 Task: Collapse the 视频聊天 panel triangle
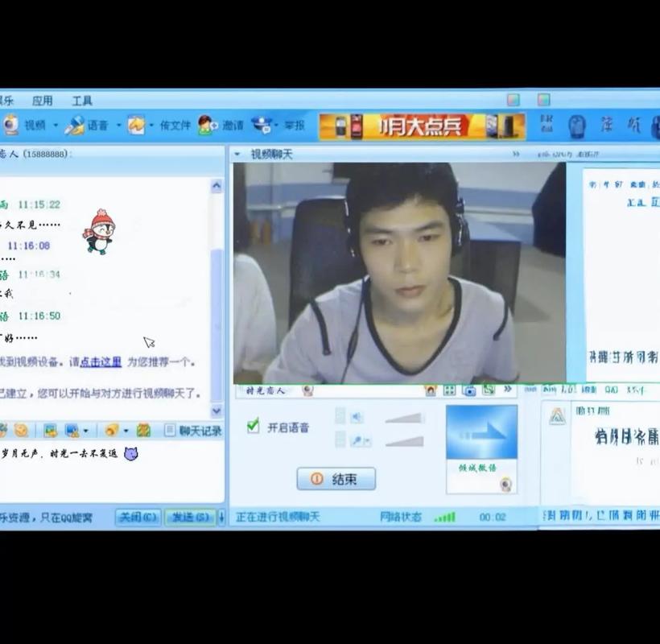[237, 155]
